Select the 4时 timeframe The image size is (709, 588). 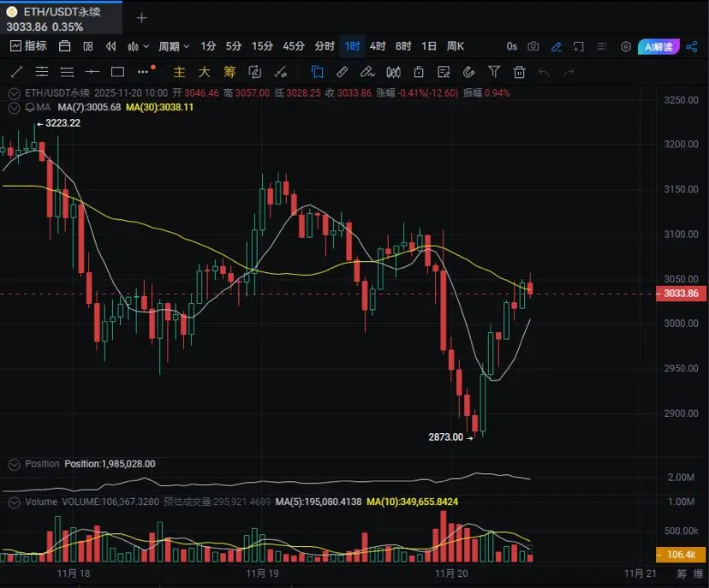tap(378, 46)
